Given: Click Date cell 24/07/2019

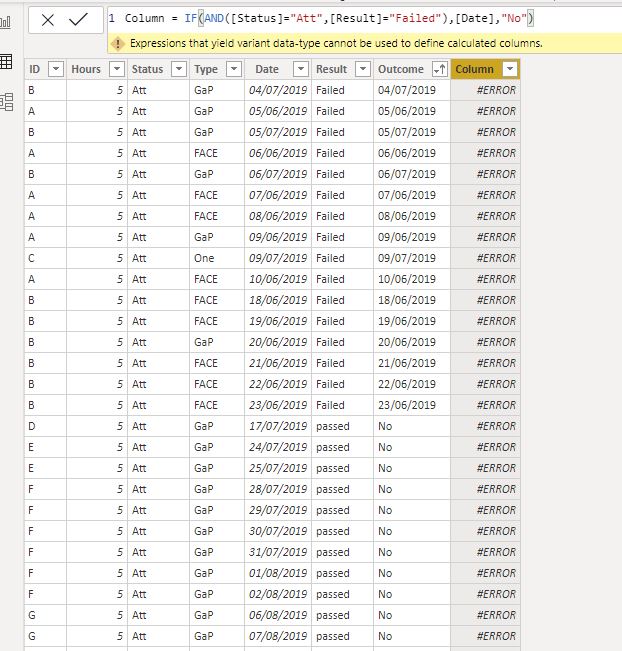Looking at the screenshot, I should click(278, 447).
